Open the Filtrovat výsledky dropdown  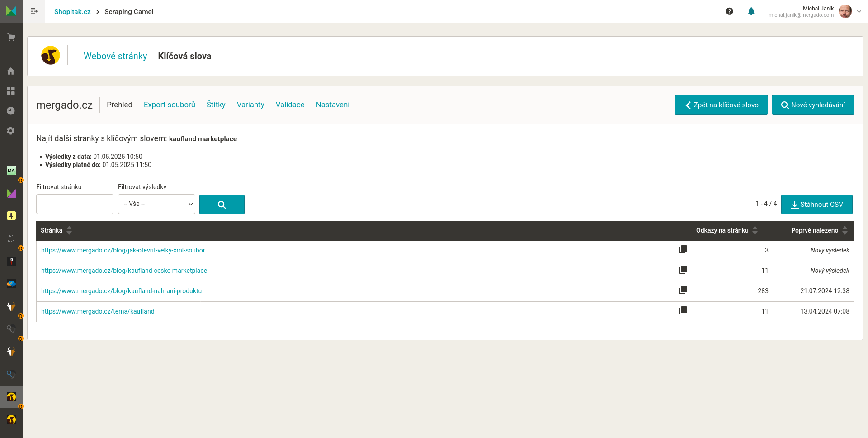[x=156, y=204]
